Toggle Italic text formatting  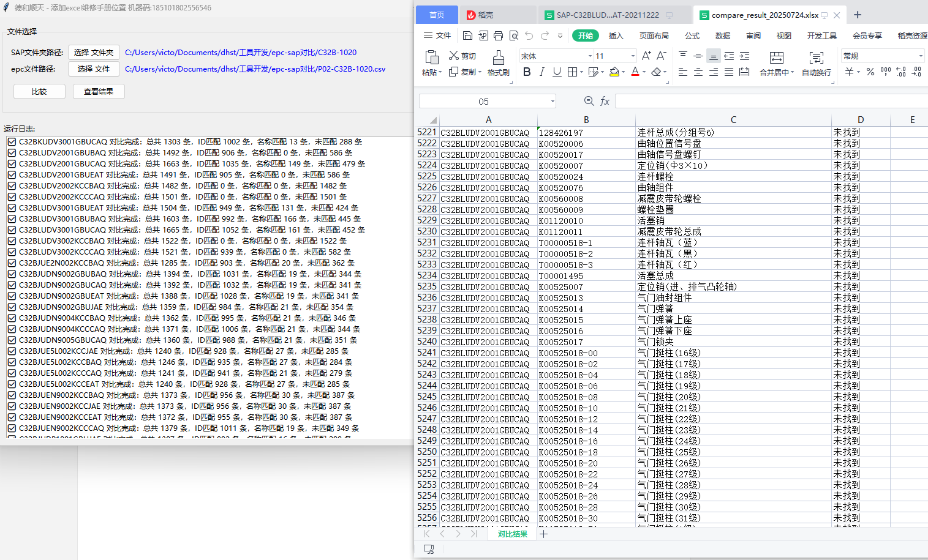pos(541,72)
